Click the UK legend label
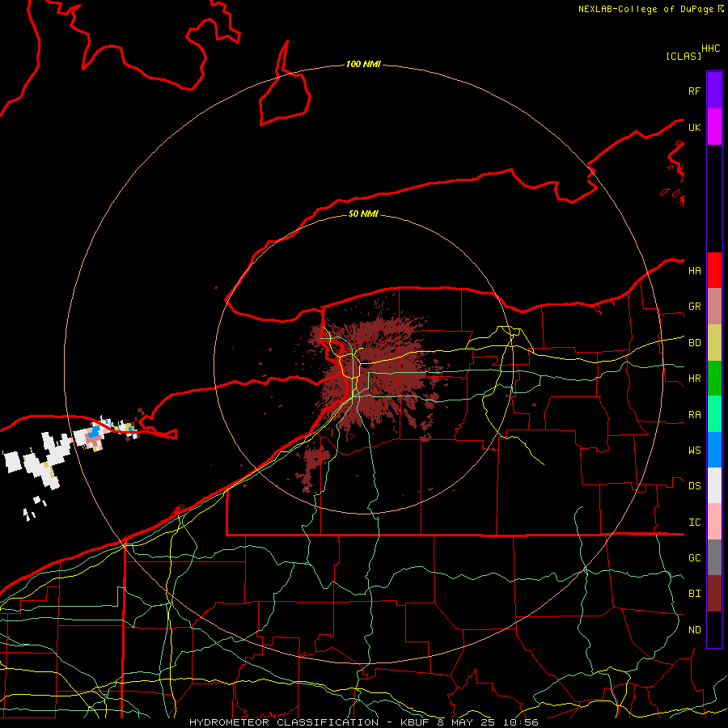This screenshot has width=728, height=728. (694, 127)
